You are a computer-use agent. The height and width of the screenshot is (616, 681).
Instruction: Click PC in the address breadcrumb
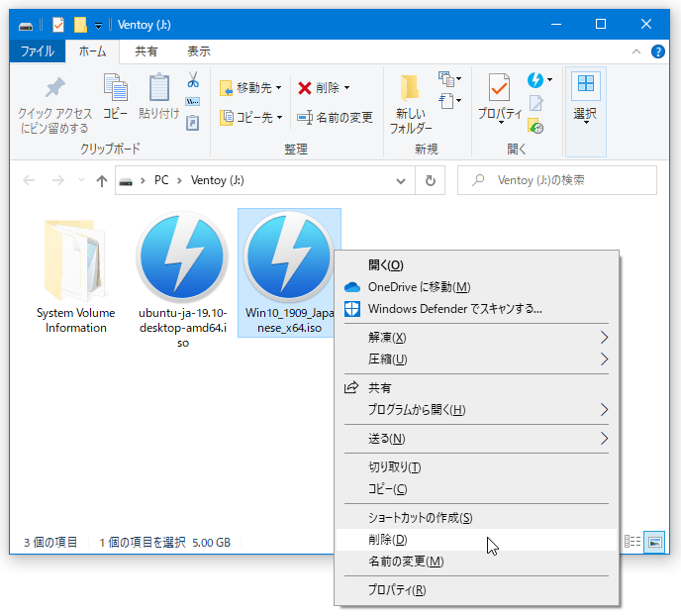coord(161,180)
